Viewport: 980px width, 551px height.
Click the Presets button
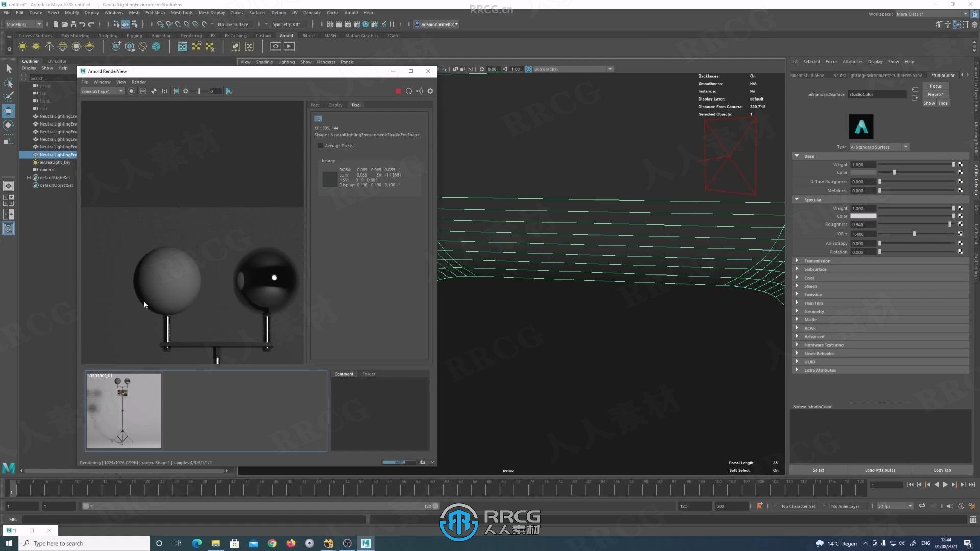[x=936, y=94]
